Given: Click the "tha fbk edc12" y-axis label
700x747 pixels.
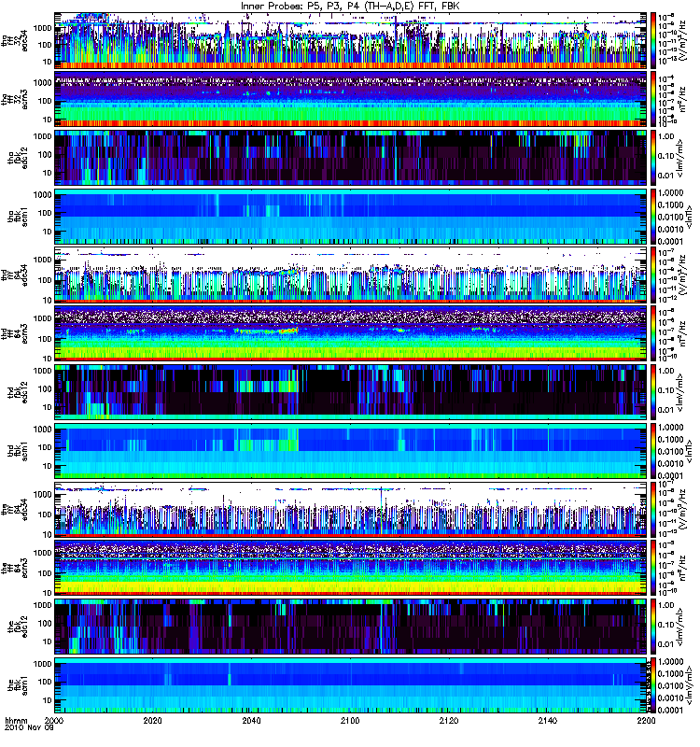Looking at the screenshot, I should [18, 157].
